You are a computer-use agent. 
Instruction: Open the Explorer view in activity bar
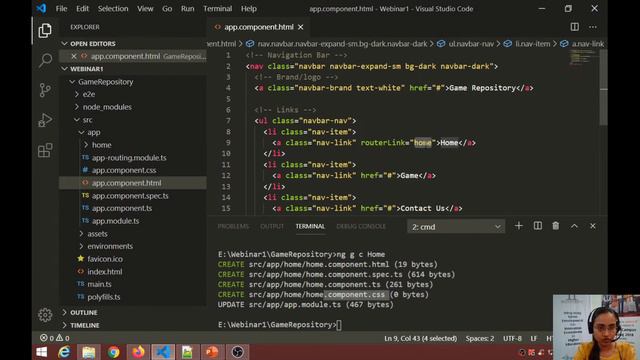[45, 31]
